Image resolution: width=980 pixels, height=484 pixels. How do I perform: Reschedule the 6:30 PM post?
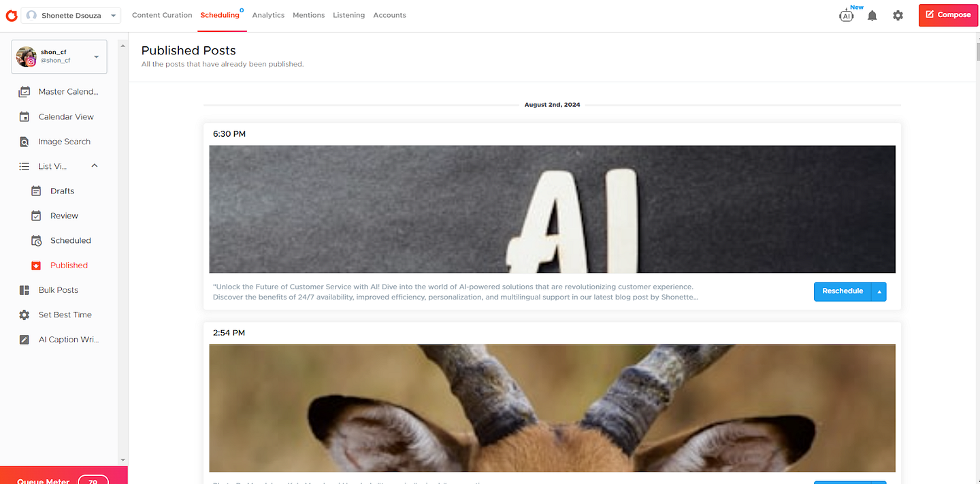point(843,291)
